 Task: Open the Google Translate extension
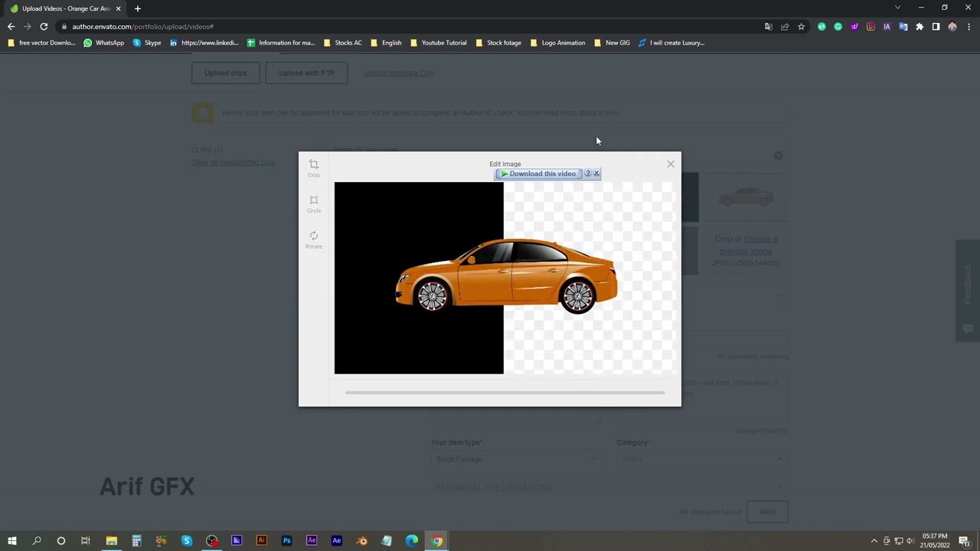(x=903, y=27)
